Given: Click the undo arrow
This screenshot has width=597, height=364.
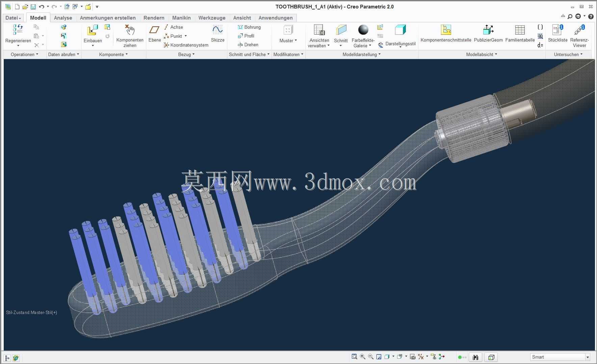Looking at the screenshot, I should (42, 6).
